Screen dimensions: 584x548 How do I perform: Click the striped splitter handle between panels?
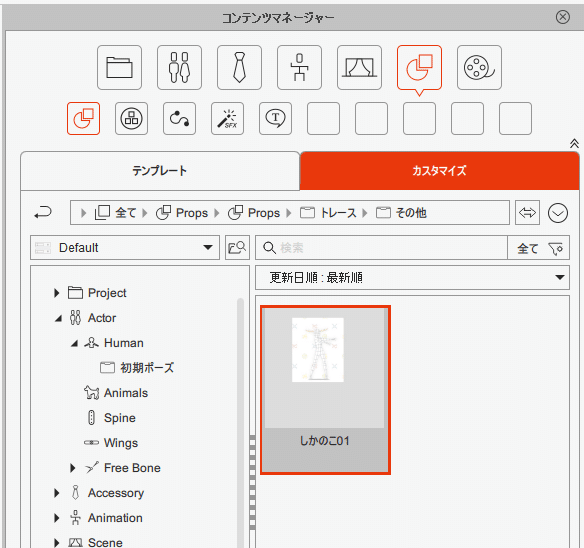coord(253,482)
